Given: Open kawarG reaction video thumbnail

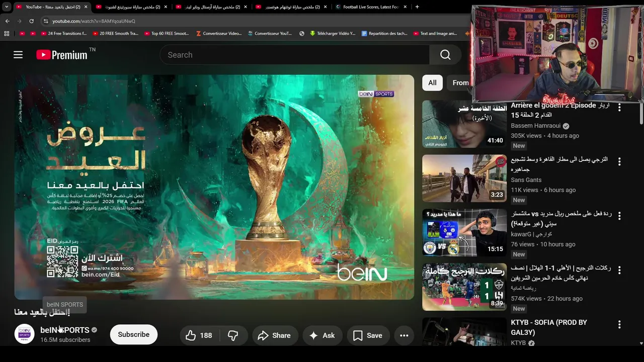Looking at the screenshot, I should pos(464,232).
